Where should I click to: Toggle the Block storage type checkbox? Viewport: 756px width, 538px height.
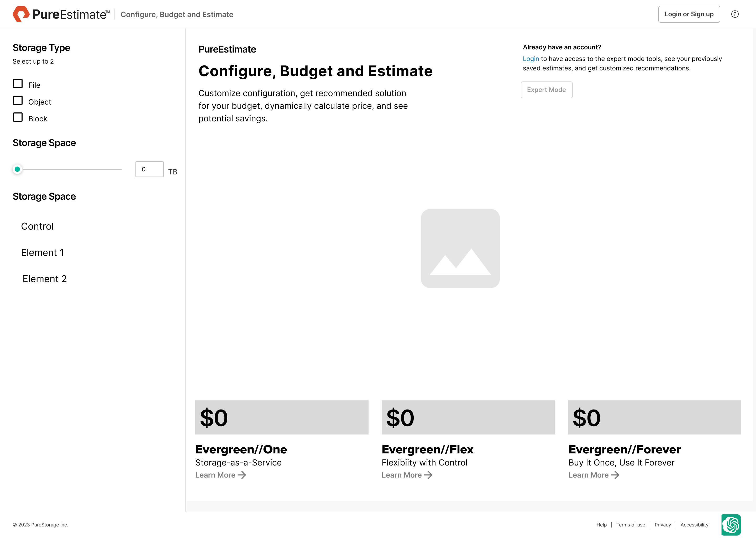coord(18,118)
